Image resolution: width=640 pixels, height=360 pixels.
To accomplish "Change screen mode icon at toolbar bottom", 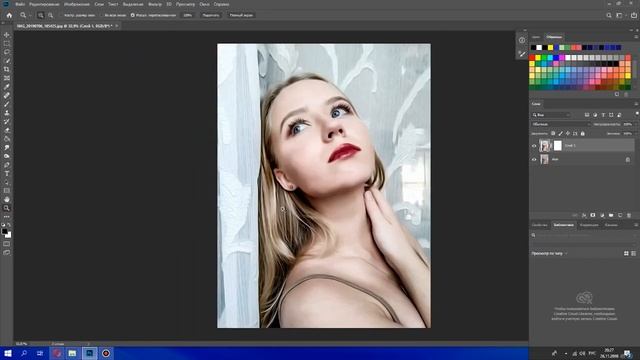I will pos(7,253).
